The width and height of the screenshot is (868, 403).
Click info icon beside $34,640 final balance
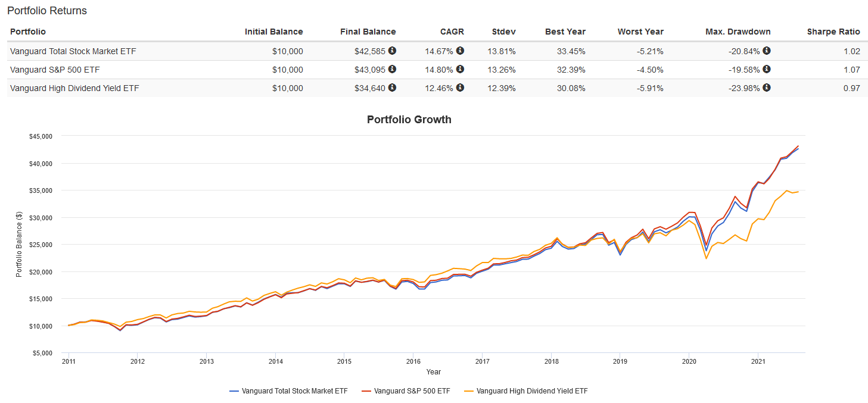[x=392, y=88]
